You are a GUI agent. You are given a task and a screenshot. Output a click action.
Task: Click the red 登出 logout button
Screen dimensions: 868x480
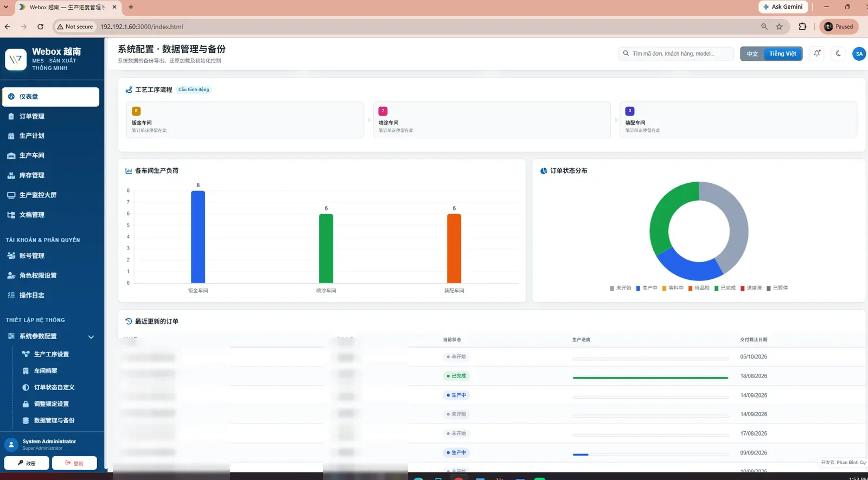click(x=74, y=463)
